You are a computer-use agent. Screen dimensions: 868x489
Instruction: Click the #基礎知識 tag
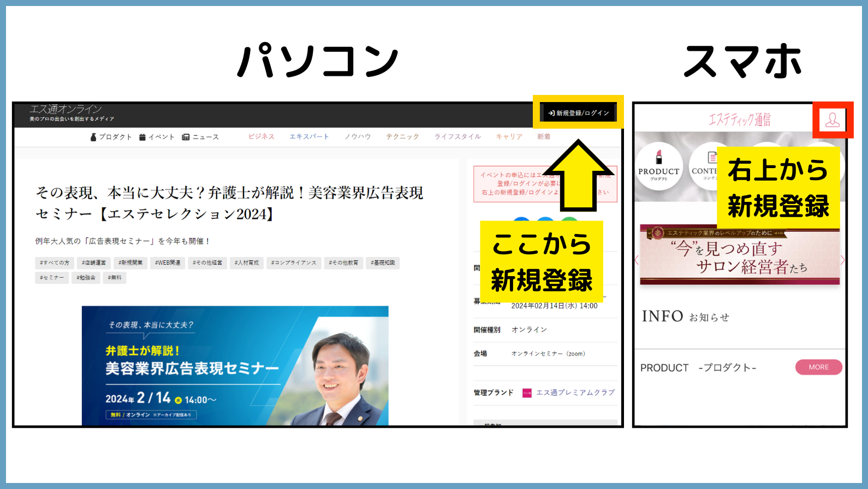383,263
